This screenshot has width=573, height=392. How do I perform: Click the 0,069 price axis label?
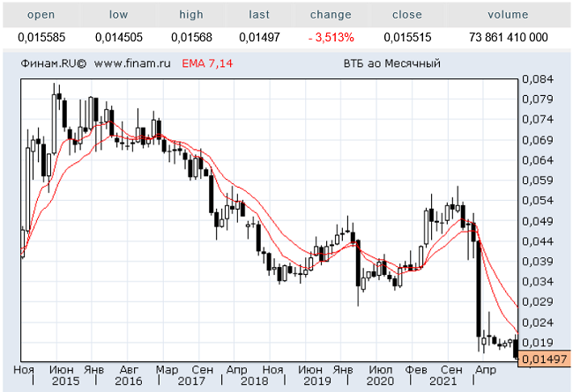(538, 140)
